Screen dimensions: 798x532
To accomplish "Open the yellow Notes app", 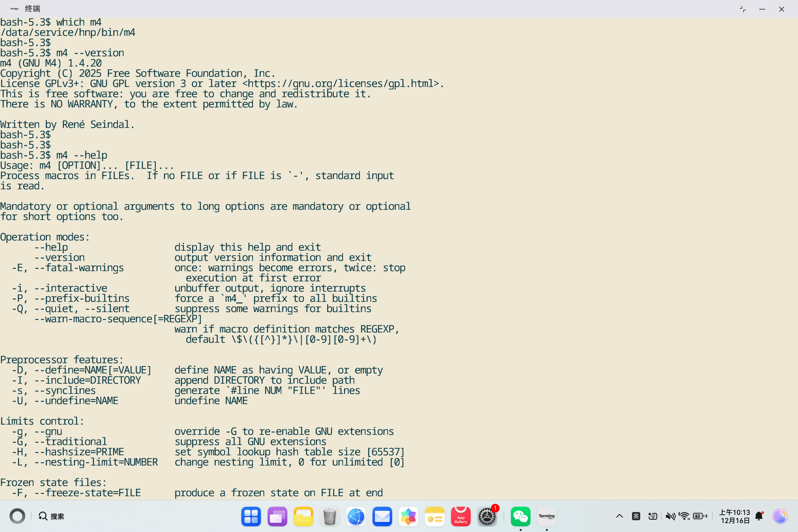I will [x=434, y=516].
